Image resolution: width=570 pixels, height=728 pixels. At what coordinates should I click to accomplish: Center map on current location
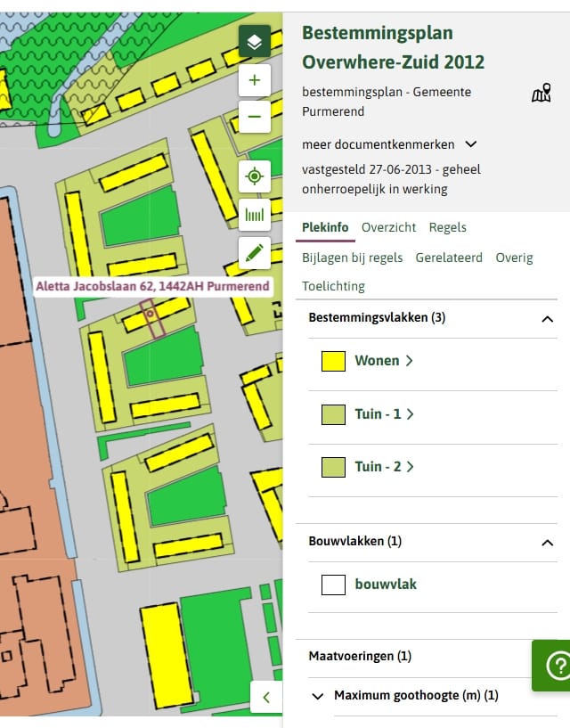tap(255, 176)
